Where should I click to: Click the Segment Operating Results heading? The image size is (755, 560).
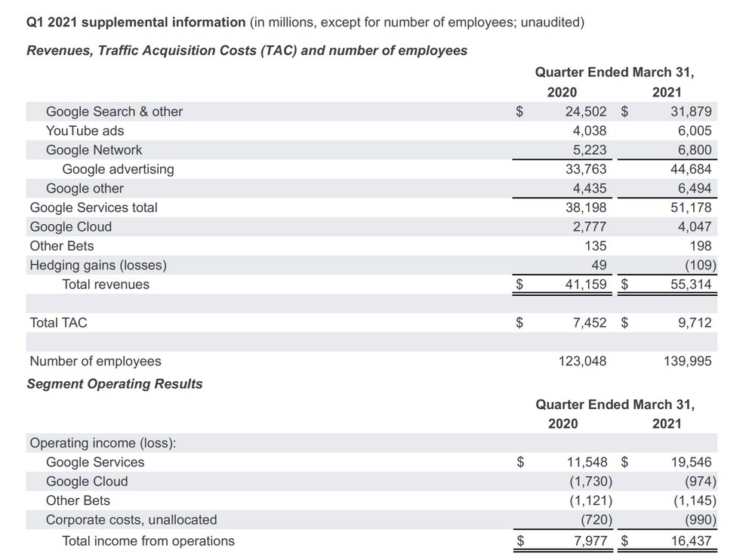pyautogui.click(x=115, y=383)
